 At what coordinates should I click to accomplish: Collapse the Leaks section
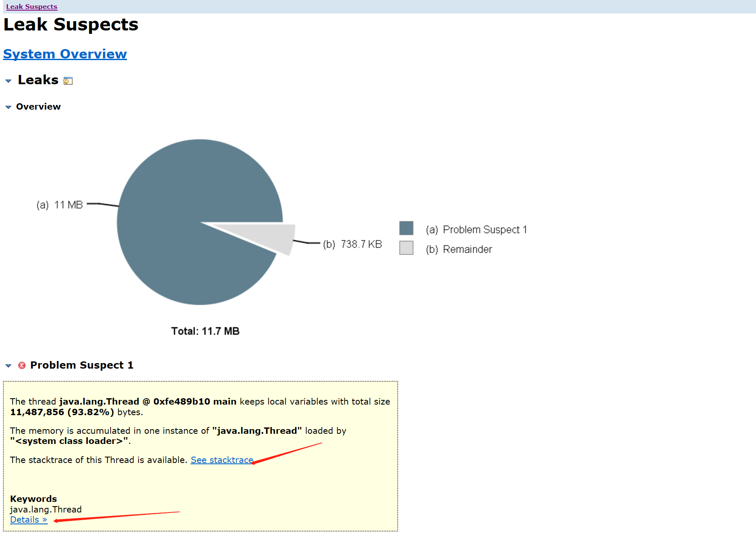tap(8, 81)
